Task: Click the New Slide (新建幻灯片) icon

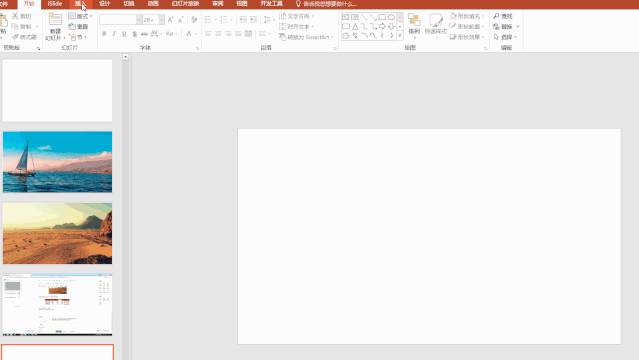Action: tap(55, 20)
